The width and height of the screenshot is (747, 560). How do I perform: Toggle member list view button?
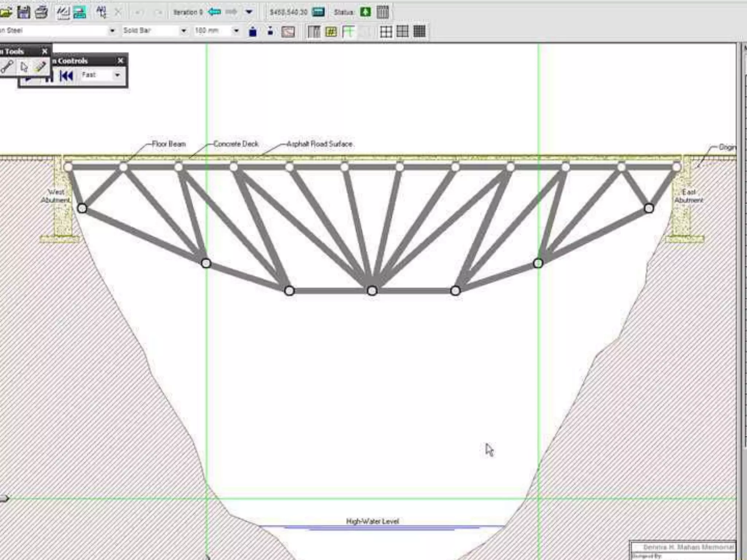(314, 32)
